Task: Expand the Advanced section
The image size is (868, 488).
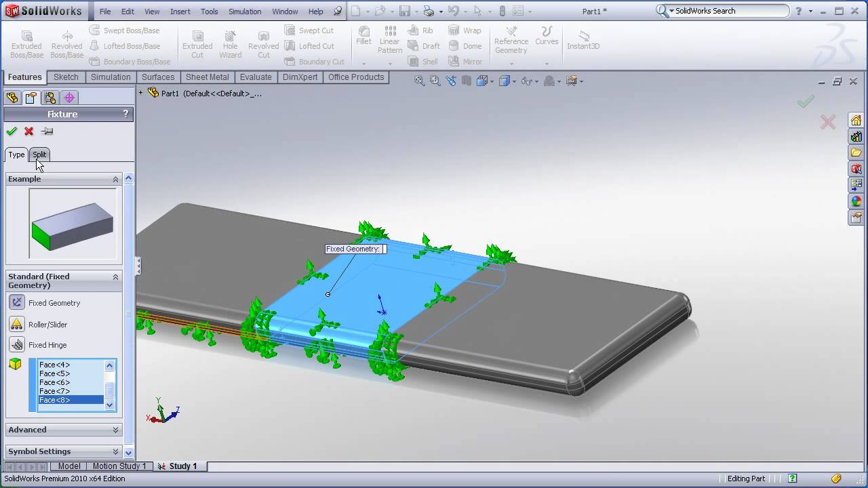Action: [x=115, y=430]
